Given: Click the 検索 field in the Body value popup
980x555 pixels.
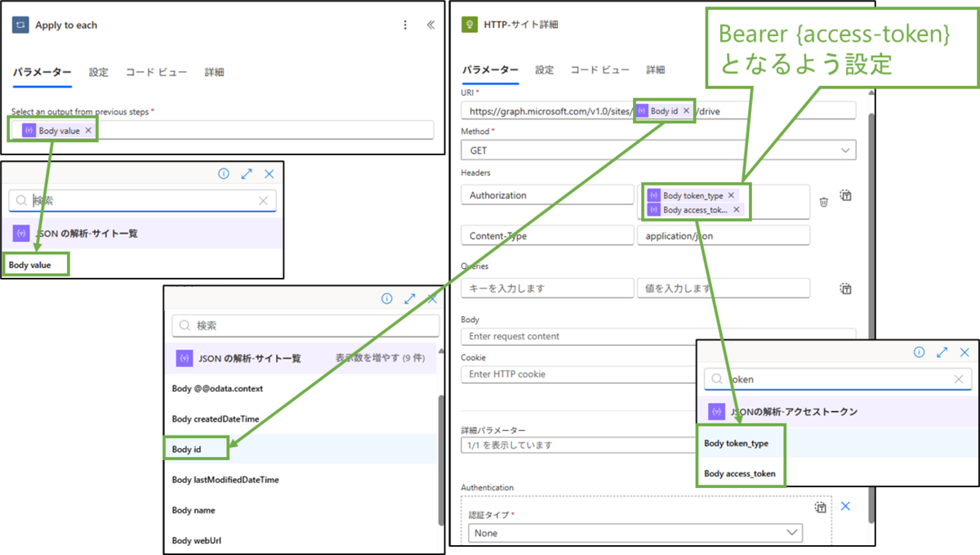Looking at the screenshot, I should coord(143,200).
